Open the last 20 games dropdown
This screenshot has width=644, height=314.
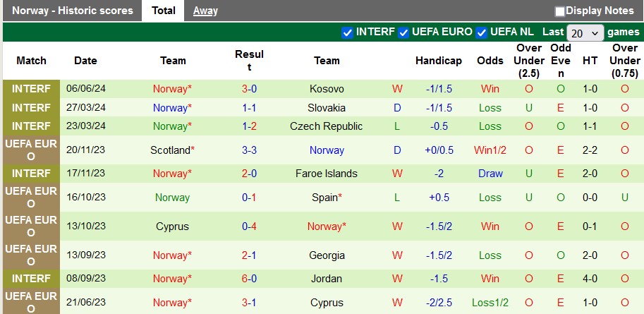(585, 33)
